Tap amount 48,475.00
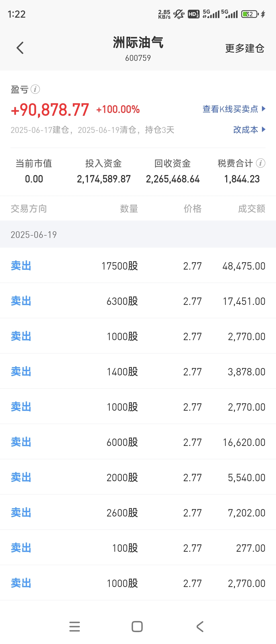The image size is (276, 644). tap(244, 266)
